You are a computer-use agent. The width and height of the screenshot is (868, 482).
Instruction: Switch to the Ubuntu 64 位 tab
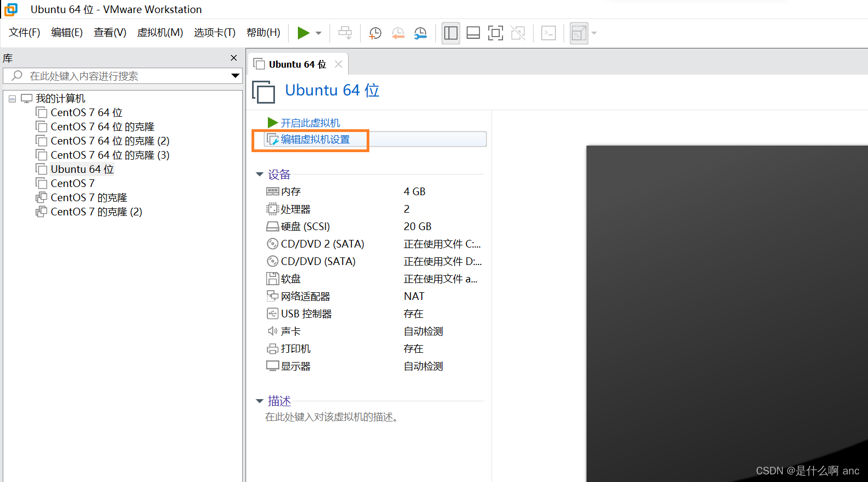297,64
